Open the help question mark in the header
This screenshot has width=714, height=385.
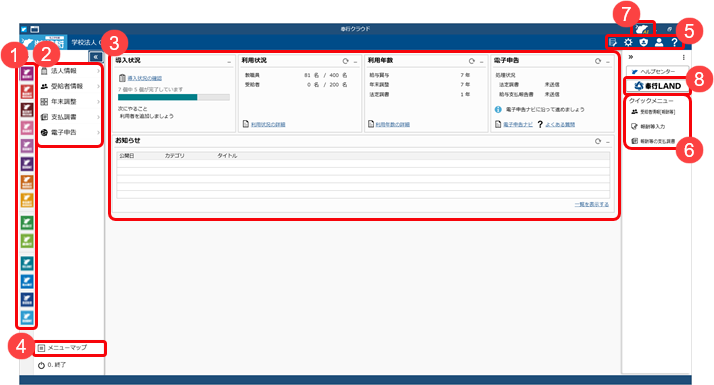tap(674, 42)
